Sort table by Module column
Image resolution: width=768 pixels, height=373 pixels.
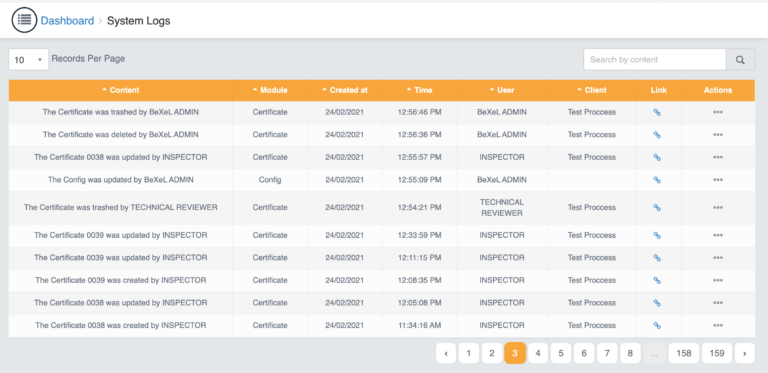pyautogui.click(x=270, y=90)
